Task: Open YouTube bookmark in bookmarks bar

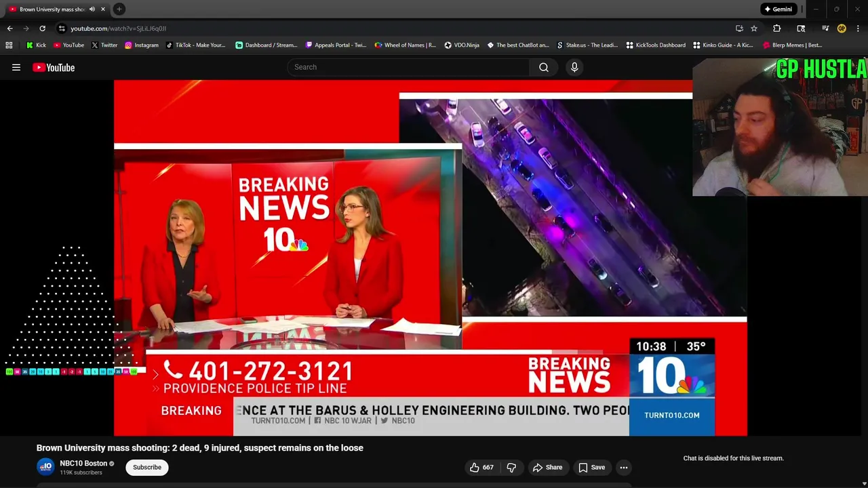Action: pyautogui.click(x=68, y=45)
